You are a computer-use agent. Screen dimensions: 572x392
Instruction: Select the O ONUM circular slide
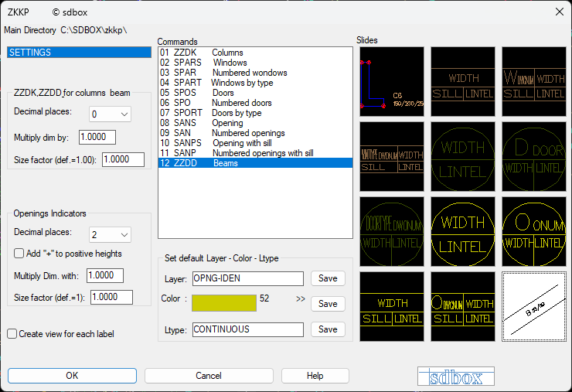tap(534, 232)
